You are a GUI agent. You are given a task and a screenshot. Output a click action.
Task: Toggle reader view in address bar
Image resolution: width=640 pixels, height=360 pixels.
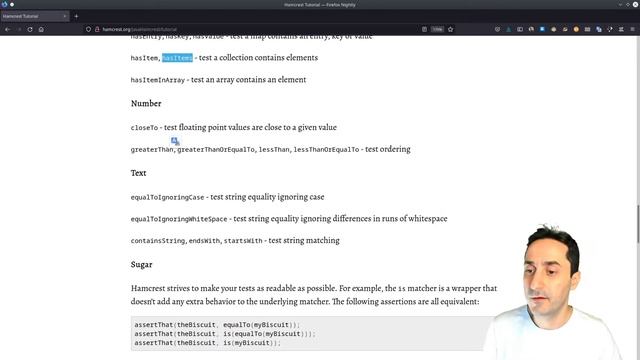coord(424,29)
